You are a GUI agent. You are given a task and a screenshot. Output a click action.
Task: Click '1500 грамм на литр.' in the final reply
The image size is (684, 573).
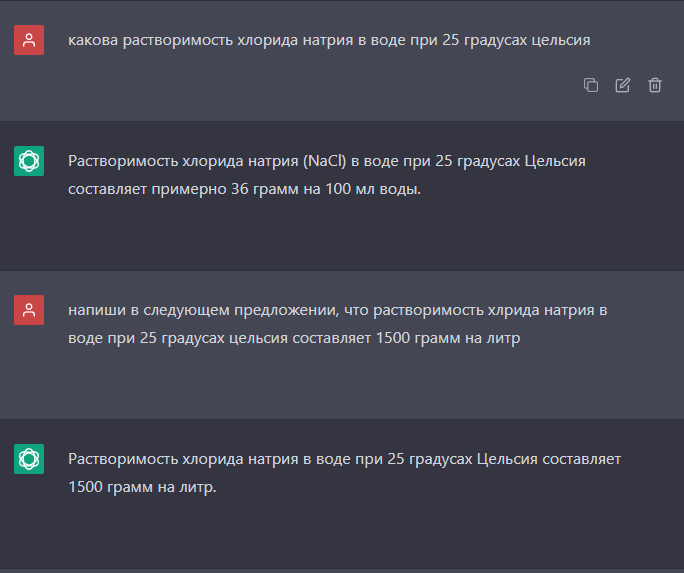[x=142, y=487]
